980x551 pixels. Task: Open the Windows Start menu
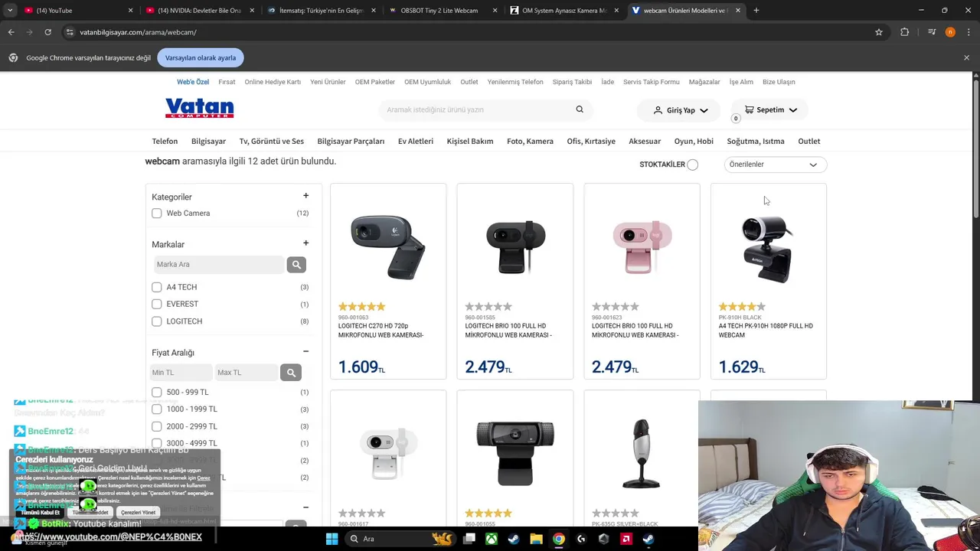tap(332, 539)
